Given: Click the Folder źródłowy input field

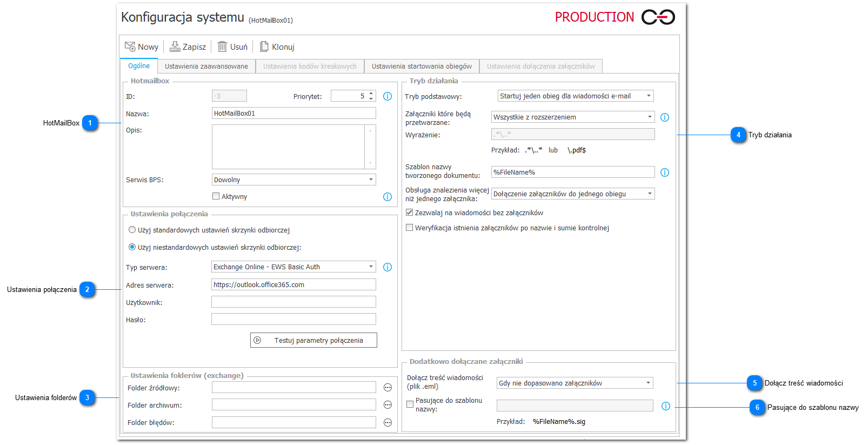Looking at the screenshot, I should [x=294, y=388].
